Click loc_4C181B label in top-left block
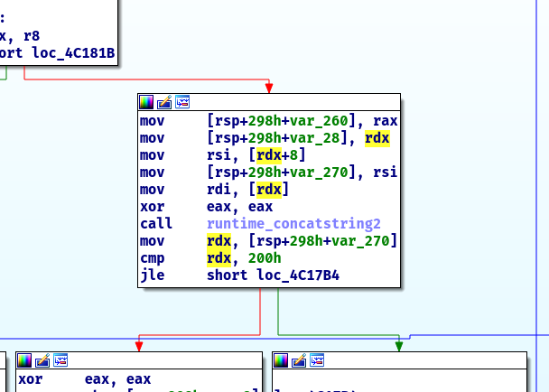The image size is (549, 392). (x=73, y=53)
